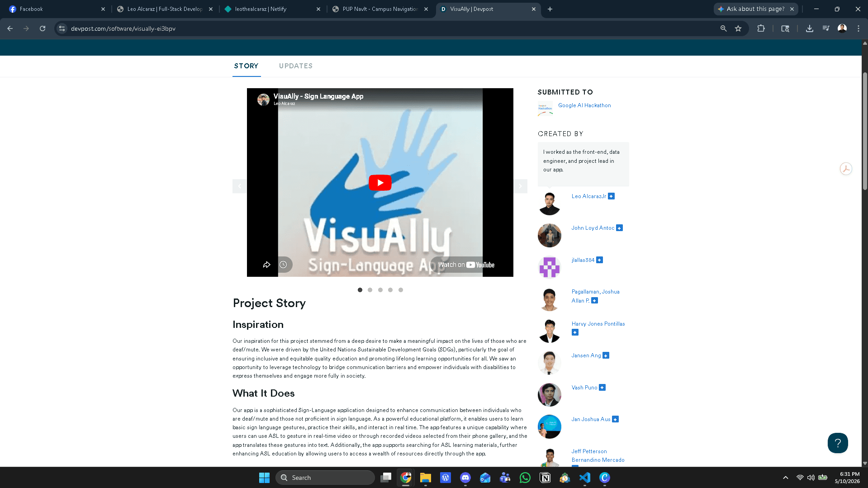Open the media control toolbar icon

(x=826, y=28)
